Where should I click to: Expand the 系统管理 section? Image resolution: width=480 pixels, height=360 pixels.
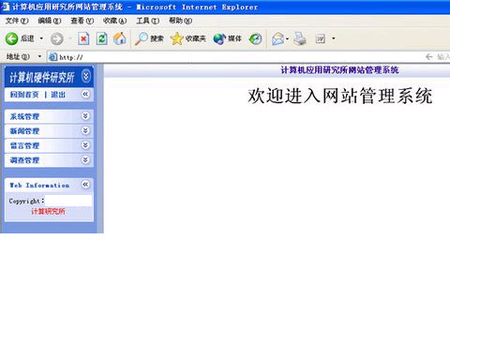(x=85, y=116)
